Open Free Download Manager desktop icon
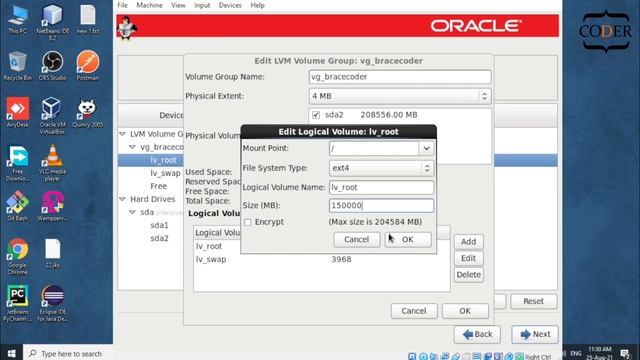This screenshot has width=640, height=360. 17,163
